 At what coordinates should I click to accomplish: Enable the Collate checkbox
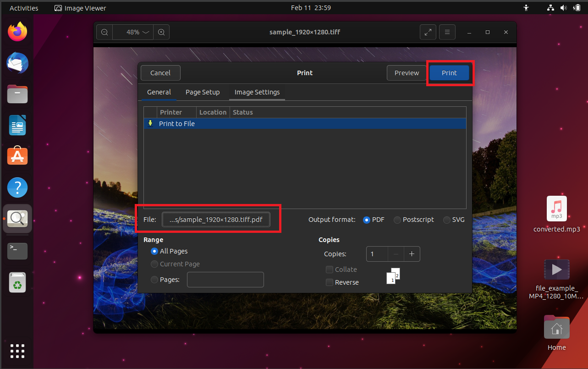(329, 270)
